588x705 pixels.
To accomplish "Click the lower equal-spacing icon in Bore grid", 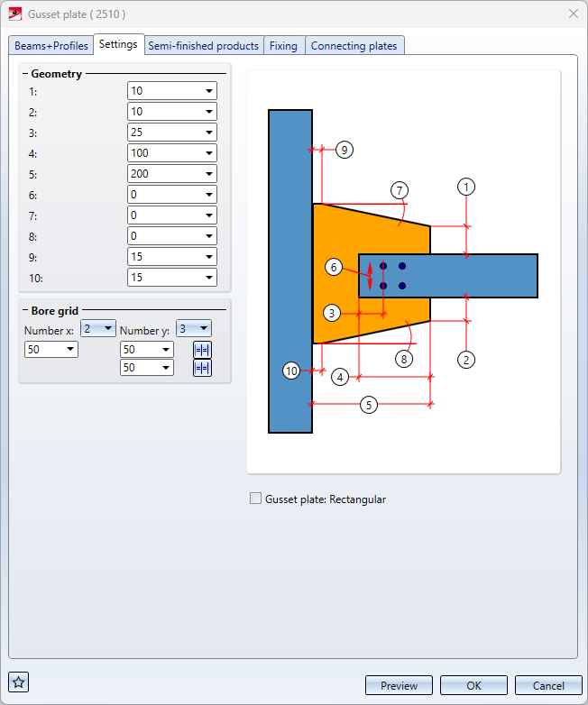I will (x=202, y=368).
